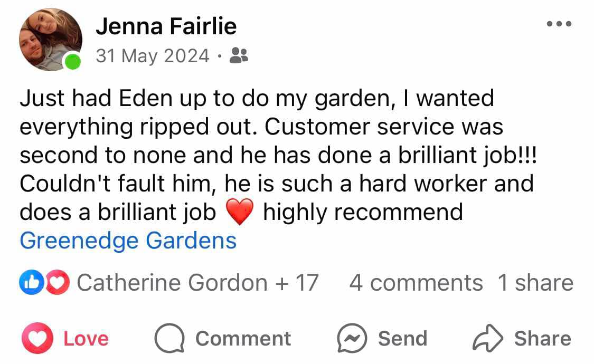Click the green online status dot
This screenshot has width=594, height=364.
73,61
